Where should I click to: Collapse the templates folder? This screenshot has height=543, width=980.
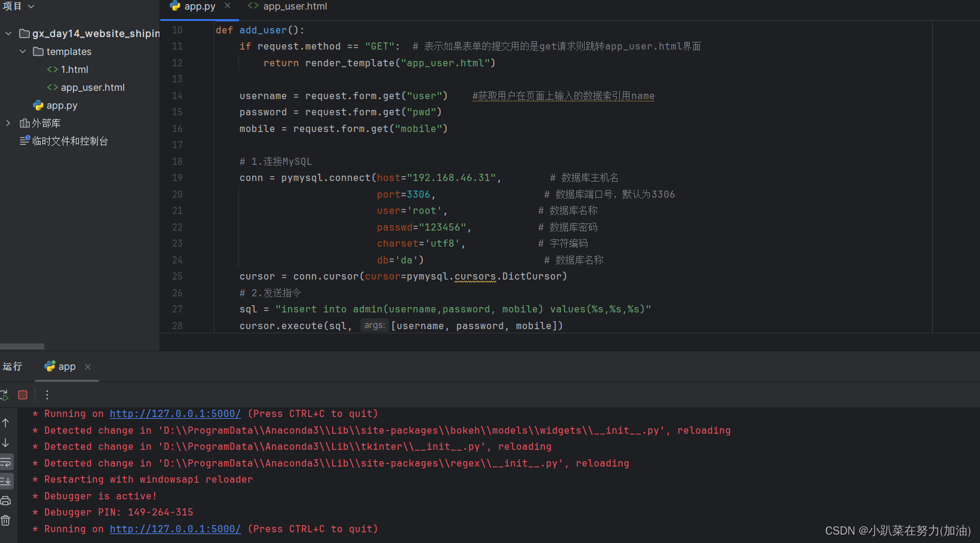pyautogui.click(x=23, y=51)
